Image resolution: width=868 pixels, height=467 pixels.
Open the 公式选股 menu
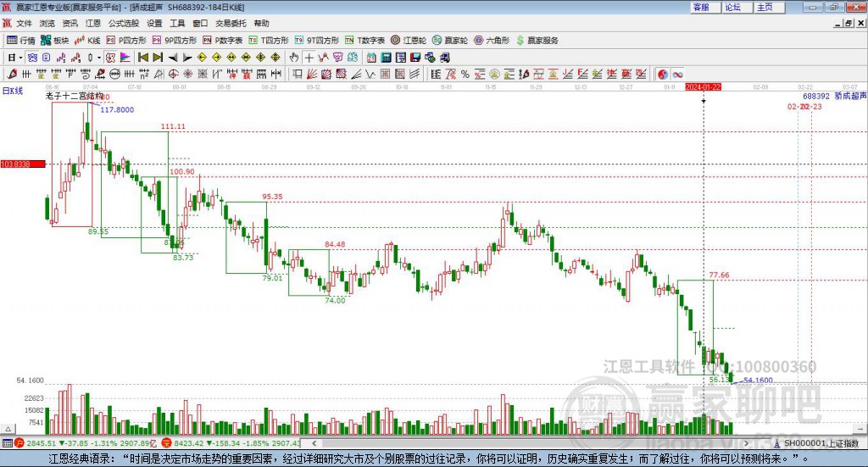[x=124, y=23]
